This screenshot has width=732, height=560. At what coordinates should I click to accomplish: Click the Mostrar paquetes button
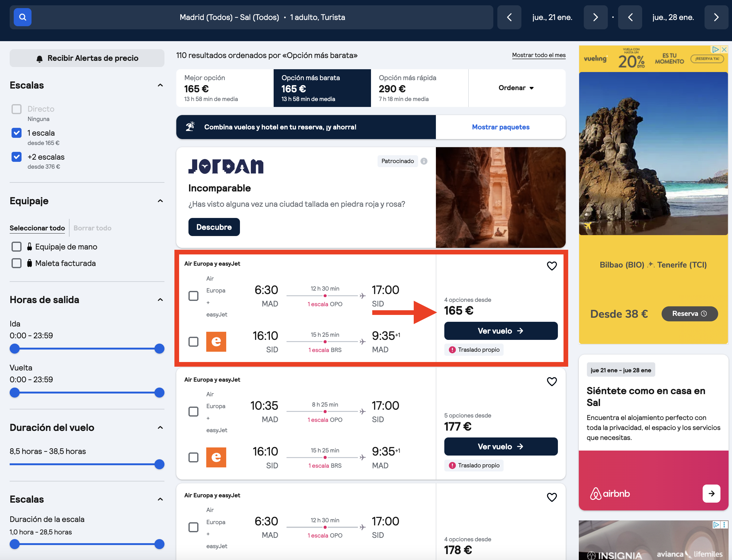[x=500, y=127]
